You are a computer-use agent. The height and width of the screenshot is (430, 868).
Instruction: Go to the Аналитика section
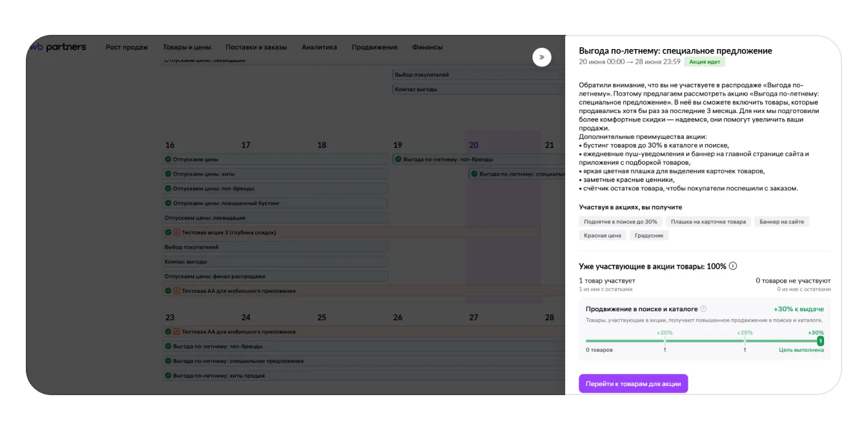click(x=319, y=47)
